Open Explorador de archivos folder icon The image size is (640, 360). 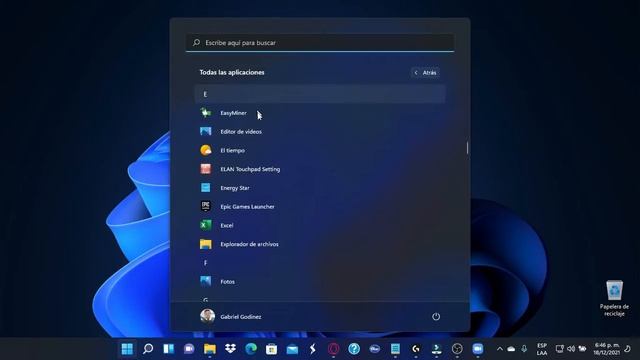tap(206, 244)
